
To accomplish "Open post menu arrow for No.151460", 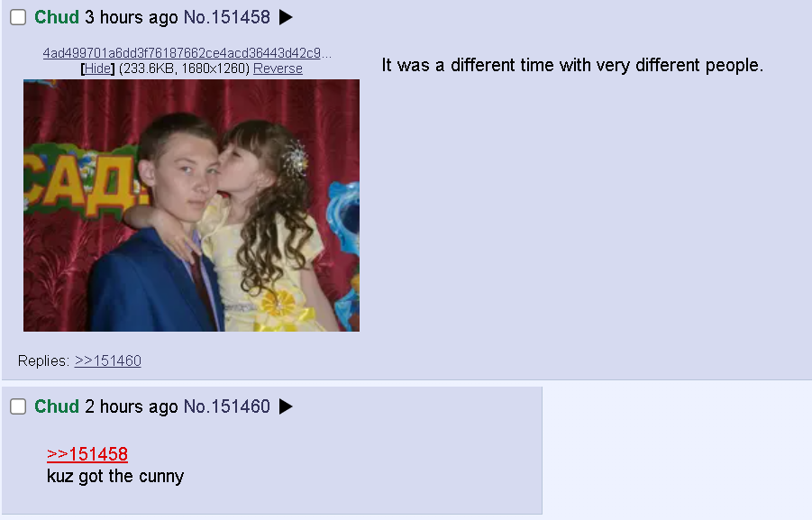I will coord(286,406).
